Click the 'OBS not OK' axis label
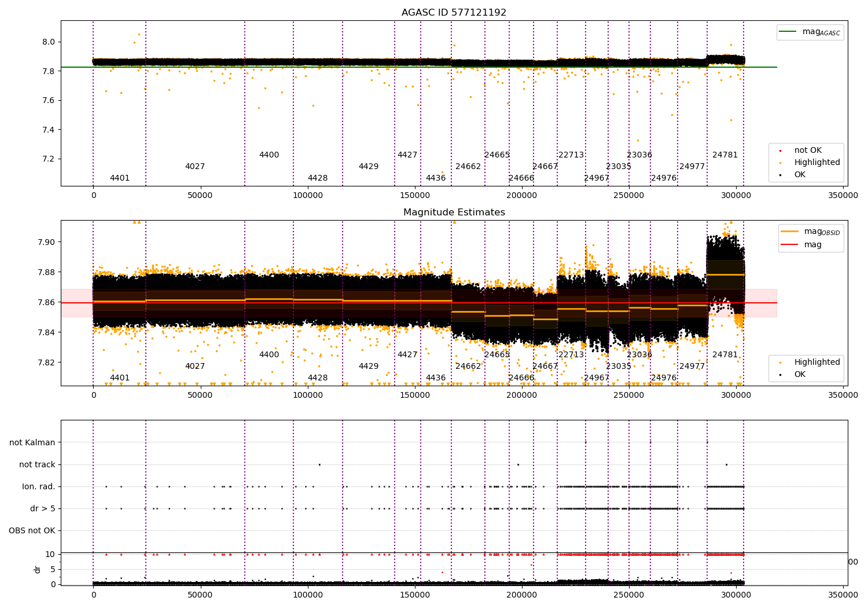Viewport: 868px width, 608px height. [x=32, y=530]
